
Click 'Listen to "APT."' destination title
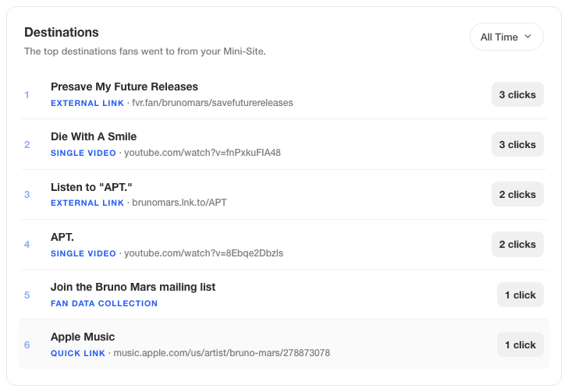[91, 187]
